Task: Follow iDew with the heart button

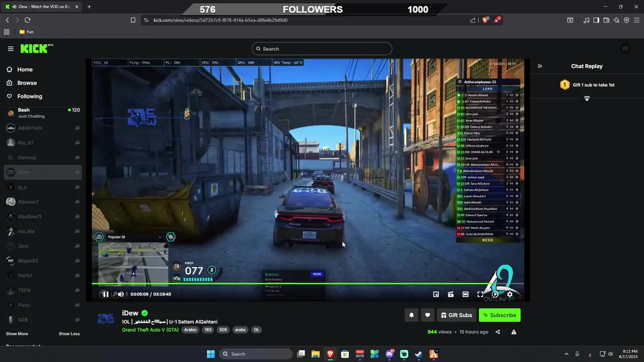Action: pos(427,315)
